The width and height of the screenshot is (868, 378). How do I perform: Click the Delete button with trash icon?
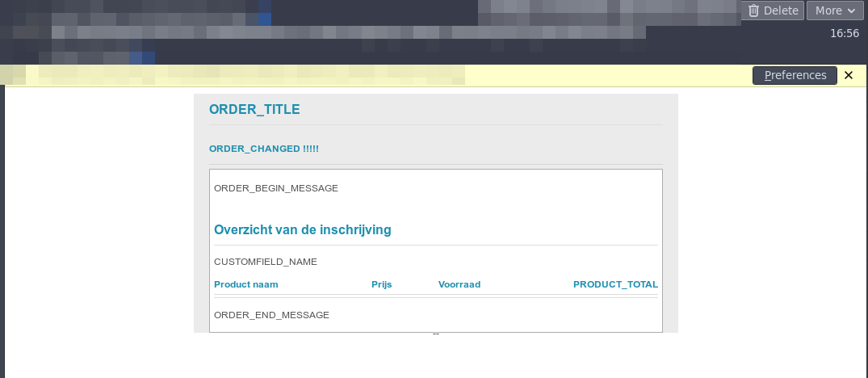(x=773, y=10)
